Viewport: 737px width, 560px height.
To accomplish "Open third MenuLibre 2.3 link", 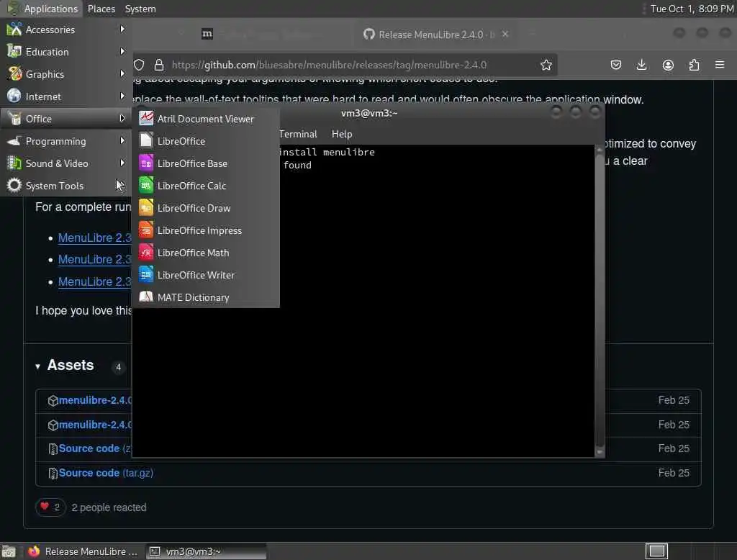I will pyautogui.click(x=94, y=281).
